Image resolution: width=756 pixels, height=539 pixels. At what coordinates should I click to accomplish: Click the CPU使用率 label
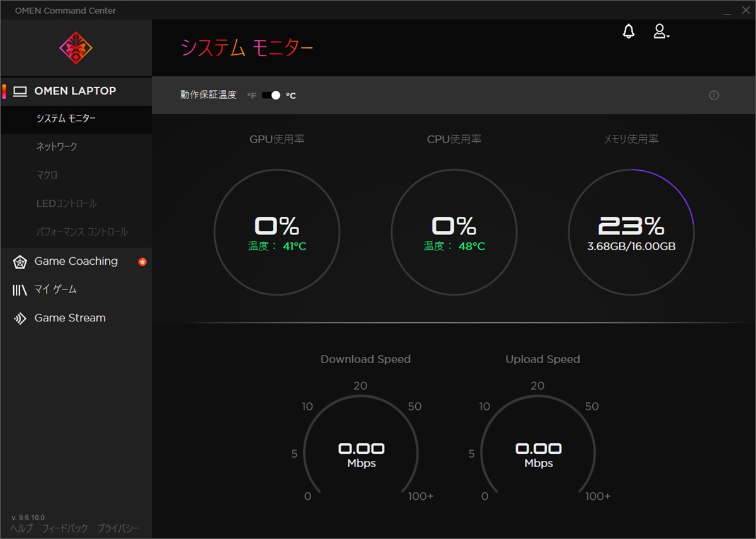tap(454, 139)
